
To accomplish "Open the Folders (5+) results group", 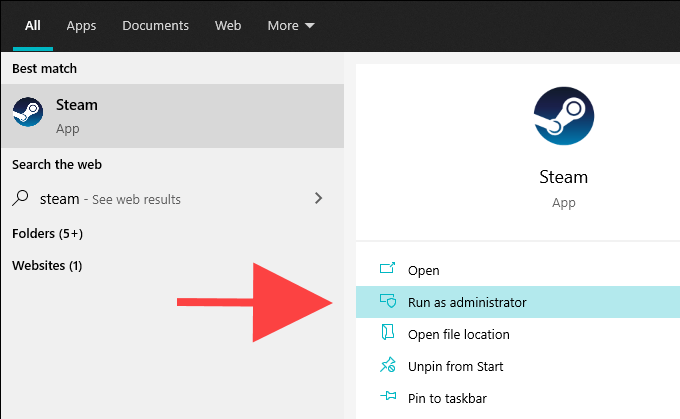I will (x=47, y=234).
